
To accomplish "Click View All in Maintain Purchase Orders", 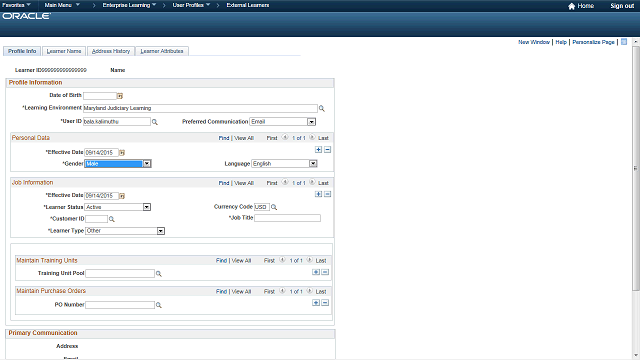I will pos(241,291).
